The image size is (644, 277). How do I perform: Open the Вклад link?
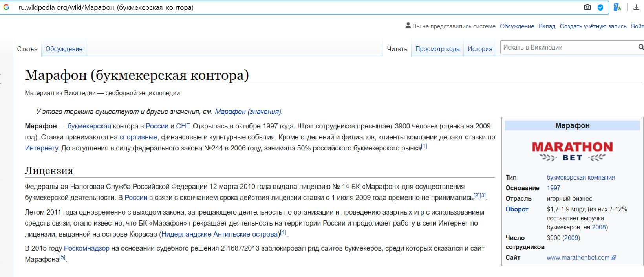[547, 26]
